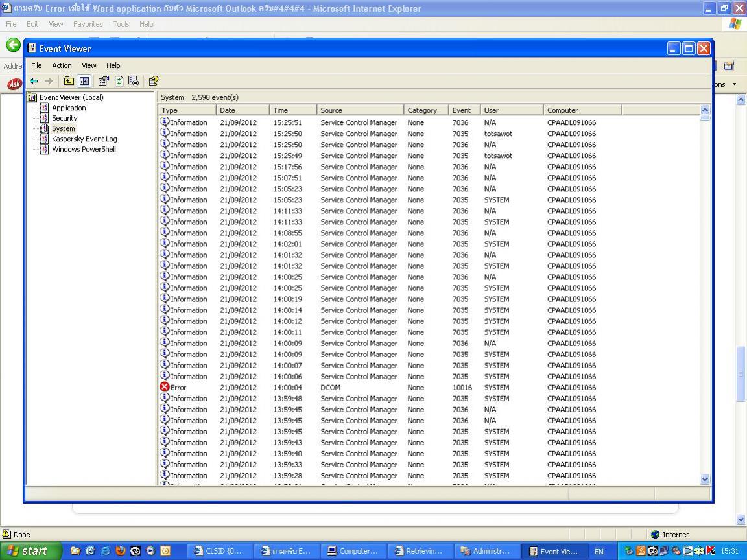Select Kaspersky Event Log in tree
Viewport: 747px width, 560px height.
84,139
